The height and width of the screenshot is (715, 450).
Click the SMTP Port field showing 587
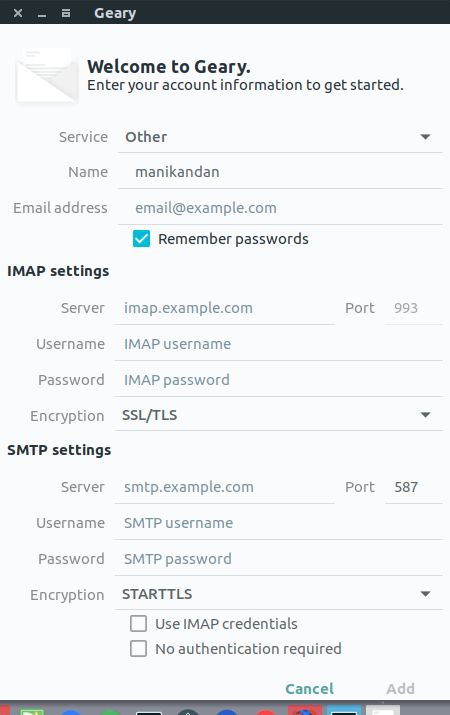(x=414, y=487)
